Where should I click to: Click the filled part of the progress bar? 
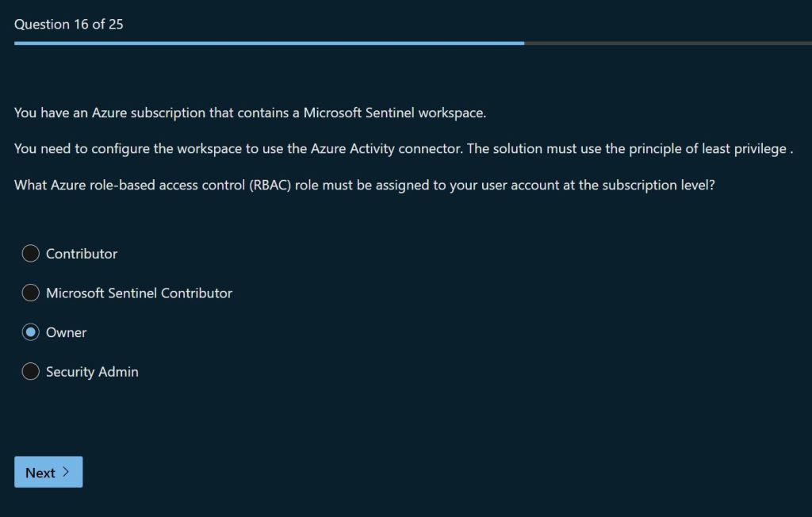tap(270, 43)
